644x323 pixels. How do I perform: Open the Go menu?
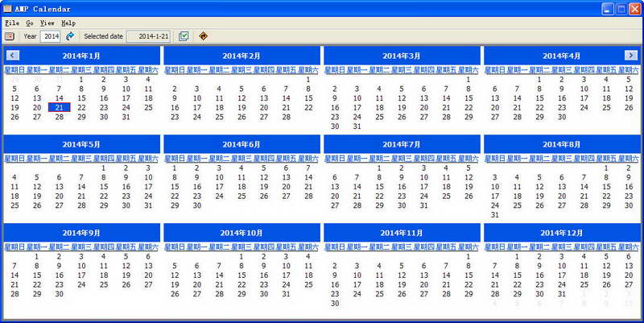[x=30, y=23]
